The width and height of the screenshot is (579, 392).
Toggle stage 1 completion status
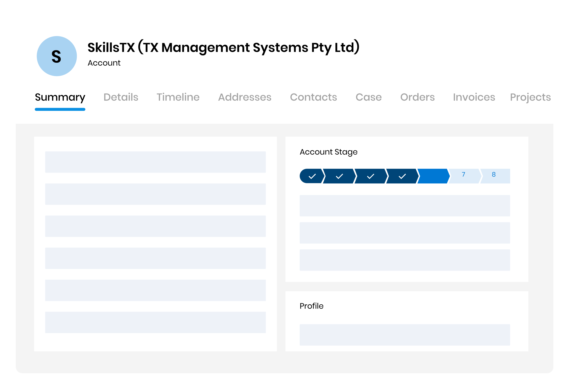[313, 176]
